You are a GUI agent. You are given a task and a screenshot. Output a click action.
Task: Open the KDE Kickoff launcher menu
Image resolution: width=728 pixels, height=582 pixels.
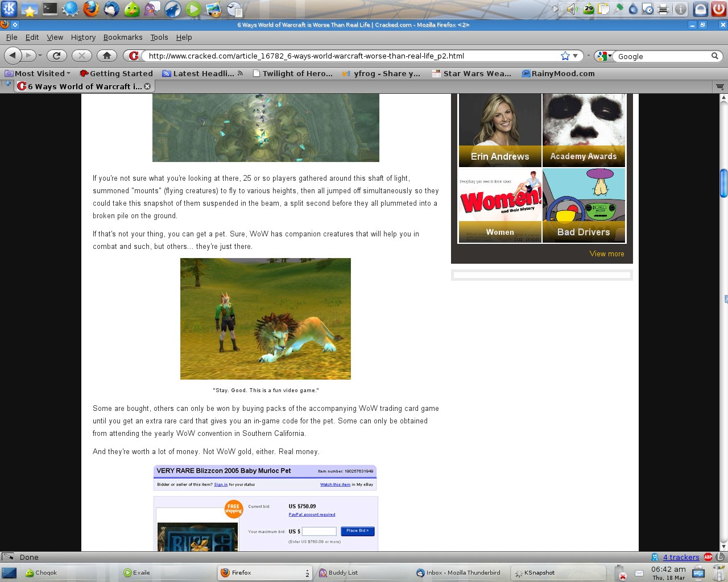[x=9, y=9]
